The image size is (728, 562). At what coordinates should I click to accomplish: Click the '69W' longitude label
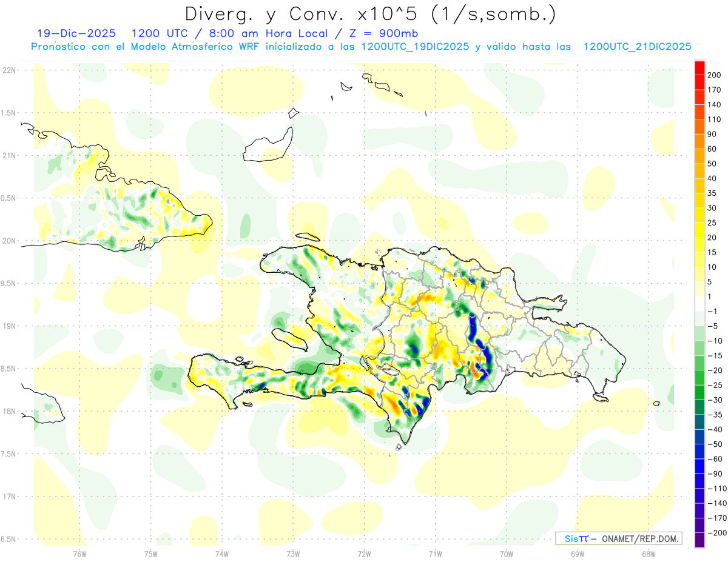point(578,554)
